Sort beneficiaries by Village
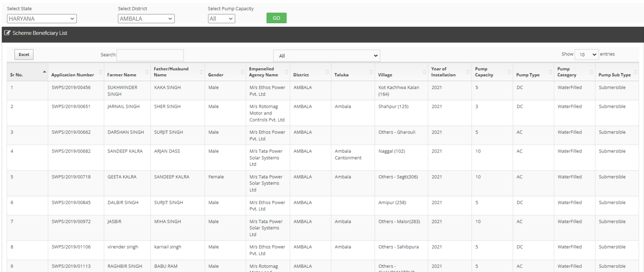The width and height of the screenshot is (644, 272). 424,72
